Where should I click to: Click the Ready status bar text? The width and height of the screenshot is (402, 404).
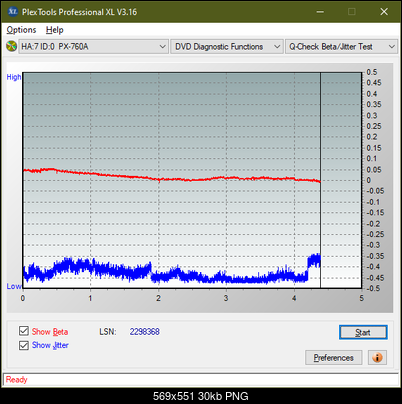click(16, 379)
